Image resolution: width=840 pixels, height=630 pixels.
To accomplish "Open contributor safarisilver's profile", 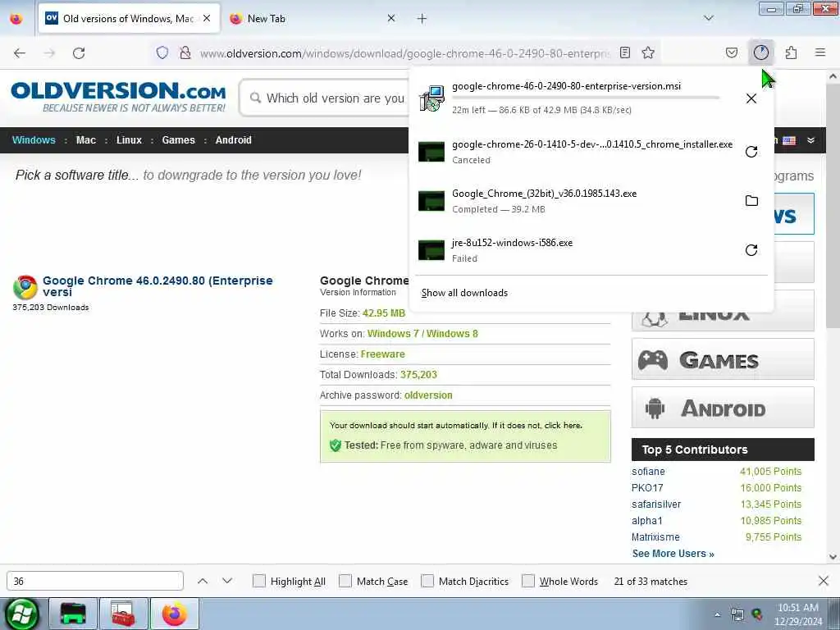I will [656, 504].
